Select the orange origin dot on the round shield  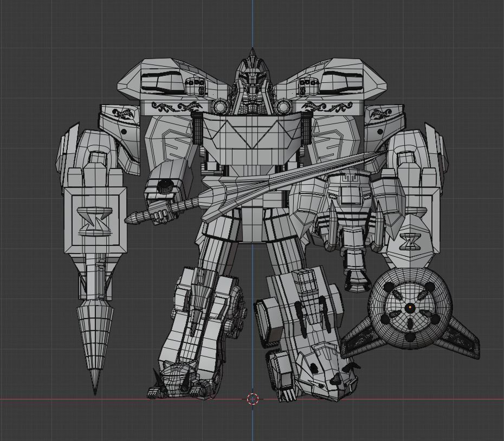[x=410, y=307]
